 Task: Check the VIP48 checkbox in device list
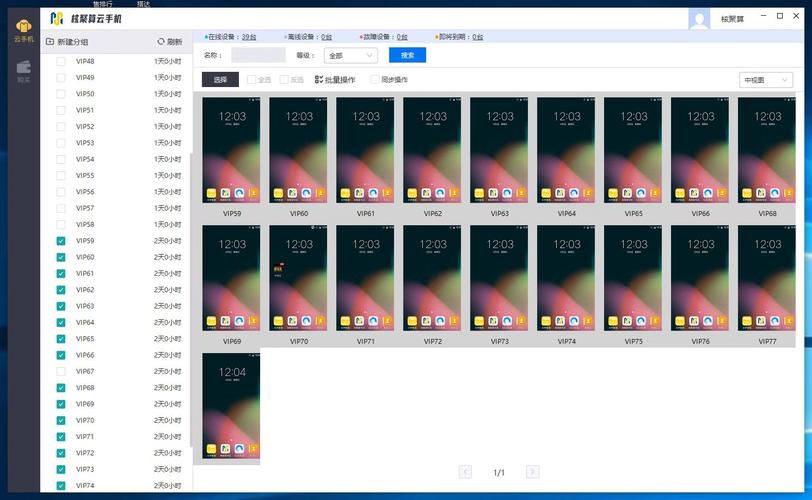click(x=61, y=61)
